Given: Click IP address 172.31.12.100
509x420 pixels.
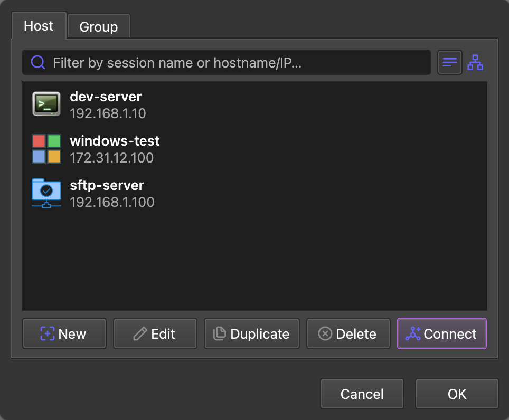Looking at the screenshot, I should pyautogui.click(x=111, y=158).
